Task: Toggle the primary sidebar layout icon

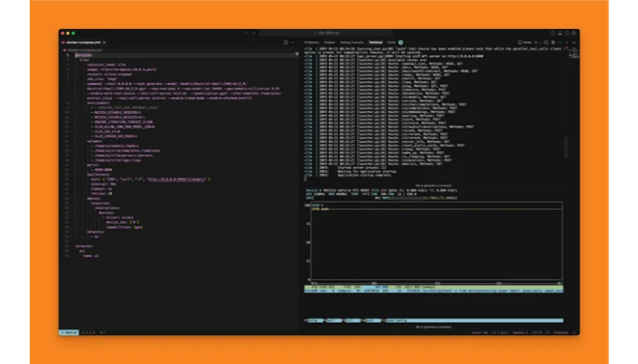Action: (x=553, y=33)
